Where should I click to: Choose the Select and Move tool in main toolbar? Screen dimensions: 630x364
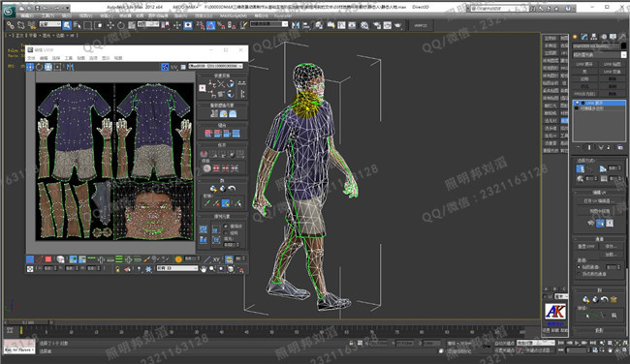point(110,25)
